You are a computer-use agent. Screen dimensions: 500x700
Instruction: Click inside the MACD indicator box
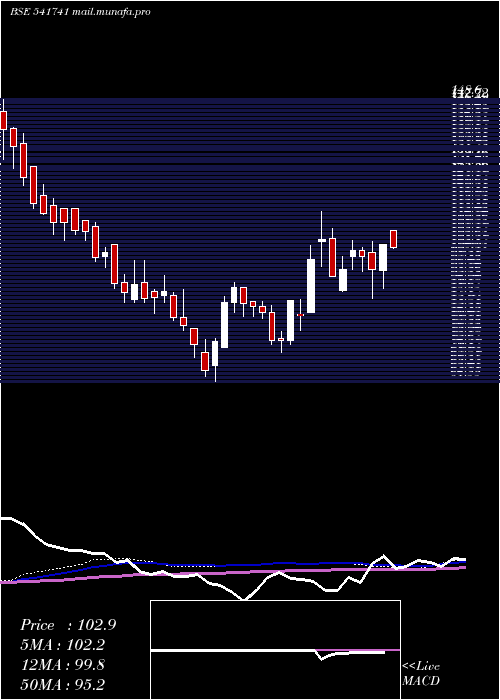275,650
